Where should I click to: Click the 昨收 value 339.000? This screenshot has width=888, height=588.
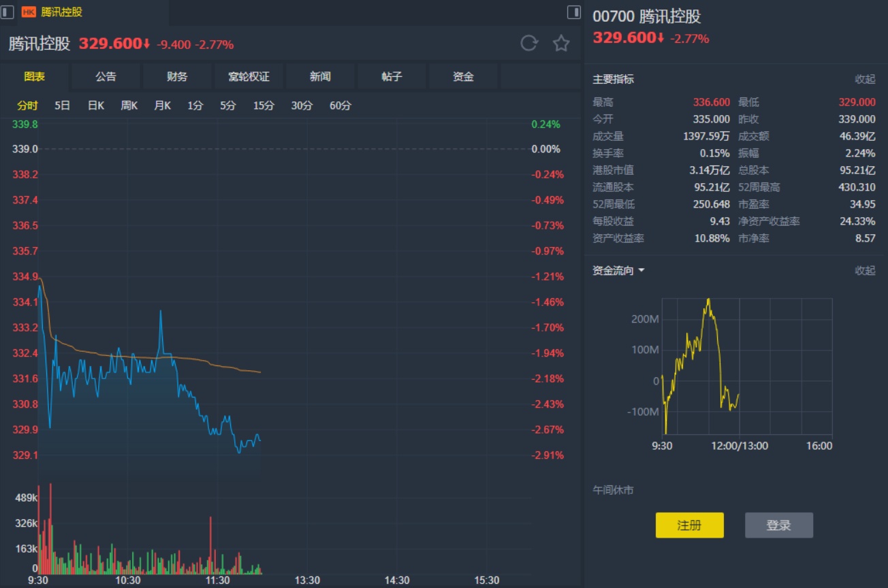coord(857,119)
